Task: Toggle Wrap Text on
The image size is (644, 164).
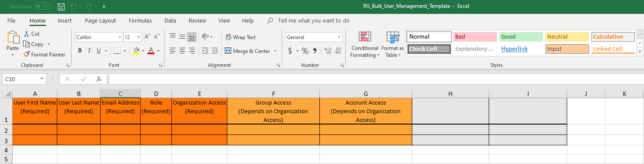Action: [x=240, y=37]
